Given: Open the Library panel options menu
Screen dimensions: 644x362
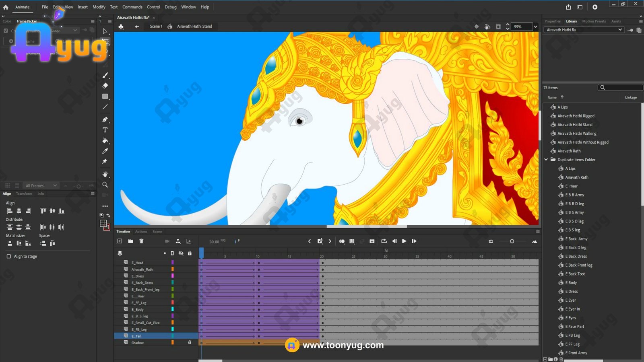Looking at the screenshot, I should [640, 21].
